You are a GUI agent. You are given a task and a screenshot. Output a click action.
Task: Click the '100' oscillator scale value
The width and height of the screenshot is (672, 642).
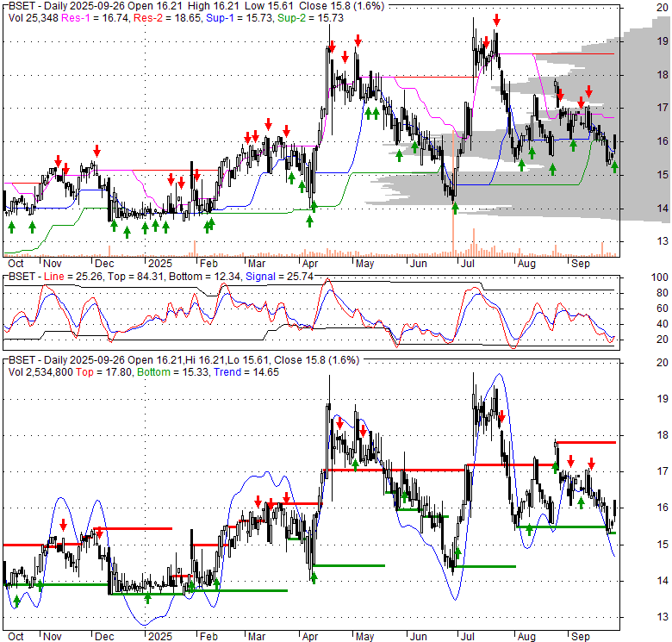tap(660, 277)
